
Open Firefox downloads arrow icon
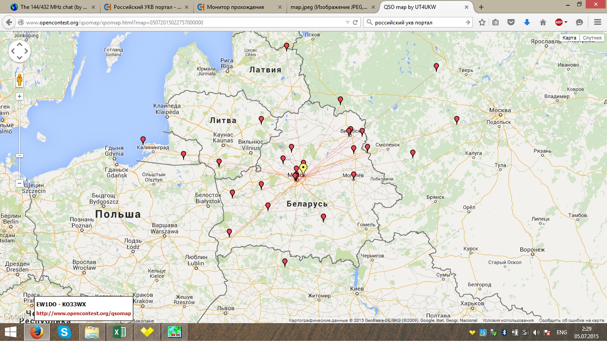(527, 22)
